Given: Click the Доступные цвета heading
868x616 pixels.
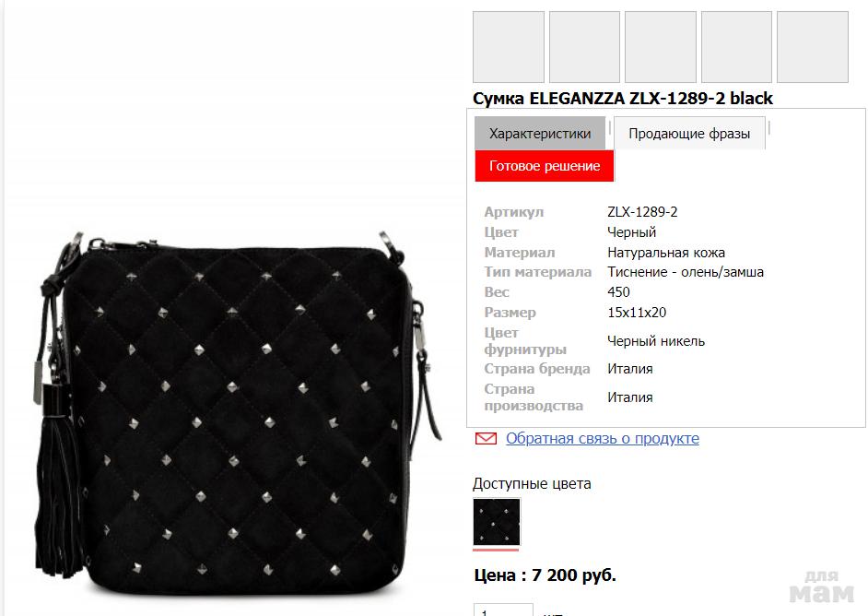Looking at the screenshot, I should (532, 483).
